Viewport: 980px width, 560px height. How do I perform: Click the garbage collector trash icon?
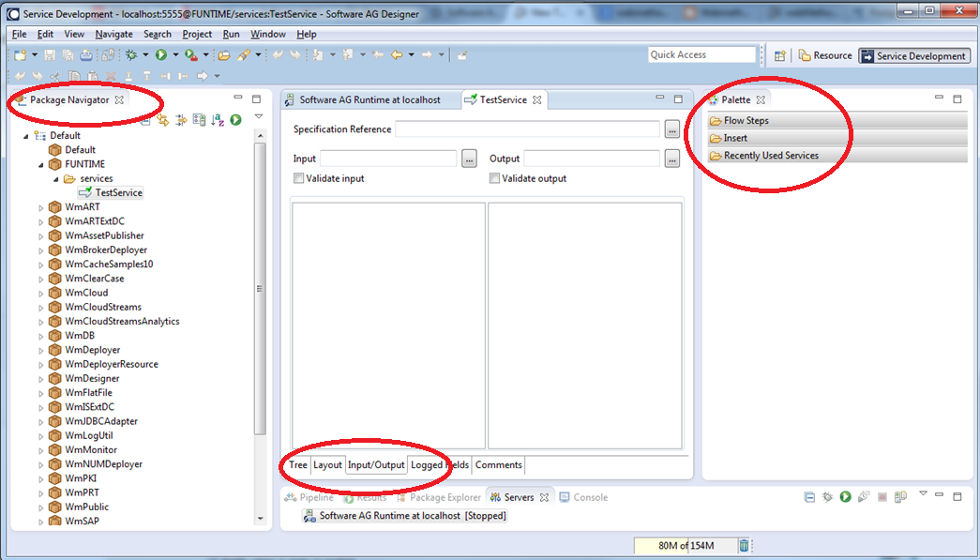[744, 546]
